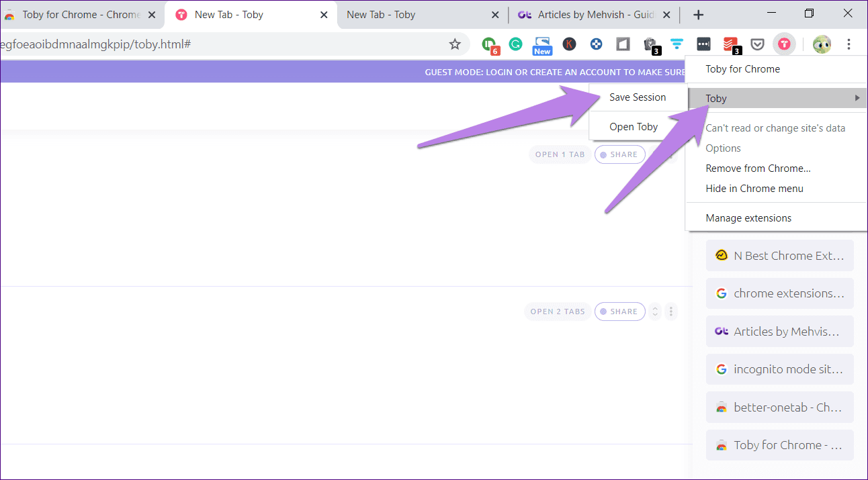This screenshot has width=868, height=480.
Task: Toggle the bookmark star in the address bar
Action: point(455,44)
